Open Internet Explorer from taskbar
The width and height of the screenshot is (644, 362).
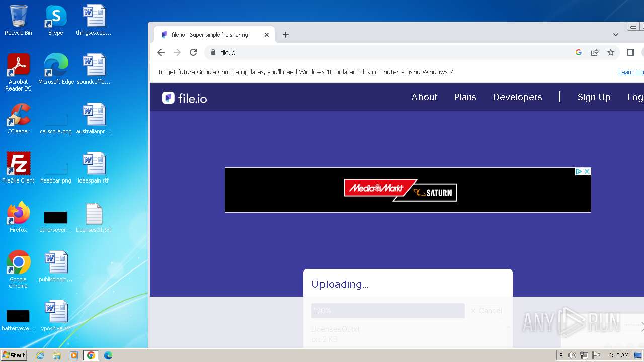click(x=40, y=355)
